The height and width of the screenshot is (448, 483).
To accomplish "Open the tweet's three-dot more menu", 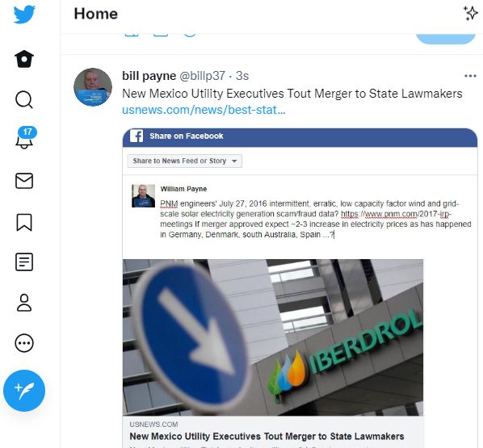I will [470, 76].
